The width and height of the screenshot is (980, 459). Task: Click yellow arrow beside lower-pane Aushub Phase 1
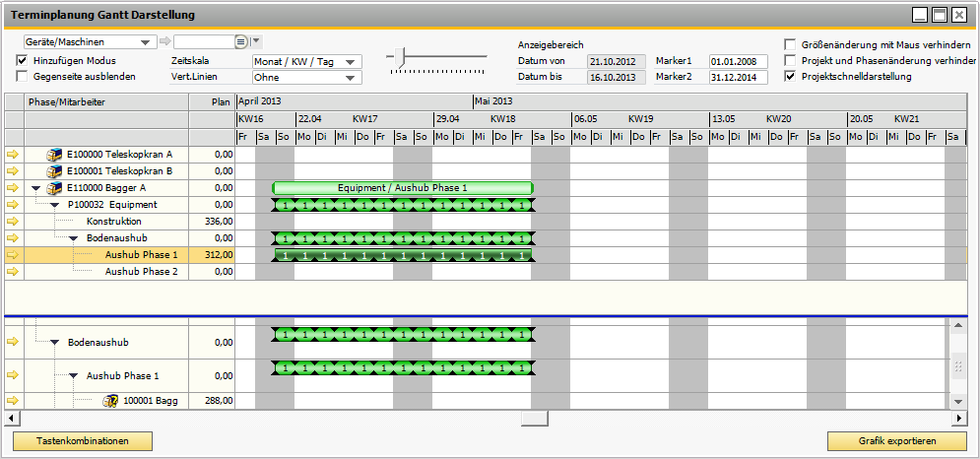pos(14,376)
